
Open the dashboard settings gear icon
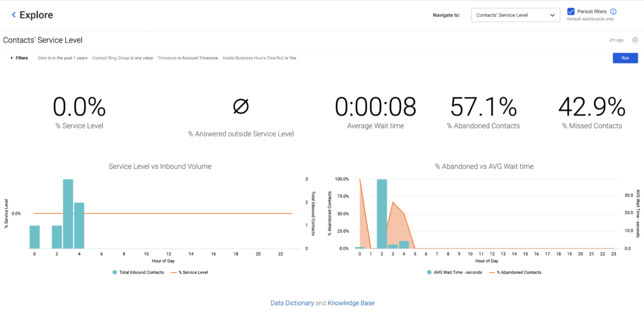(x=635, y=40)
